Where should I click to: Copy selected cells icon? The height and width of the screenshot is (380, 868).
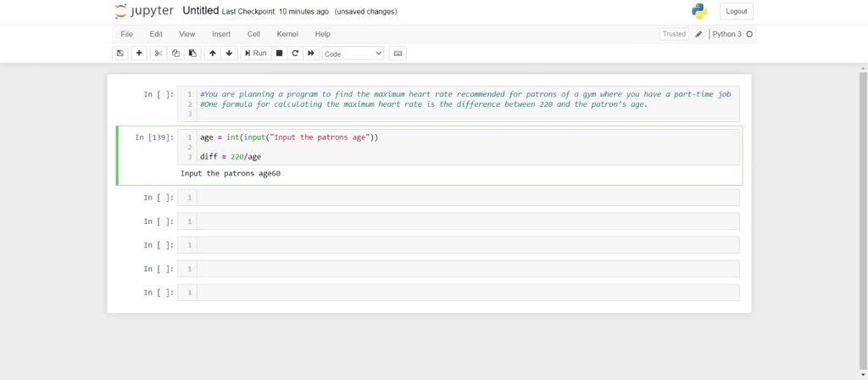175,53
